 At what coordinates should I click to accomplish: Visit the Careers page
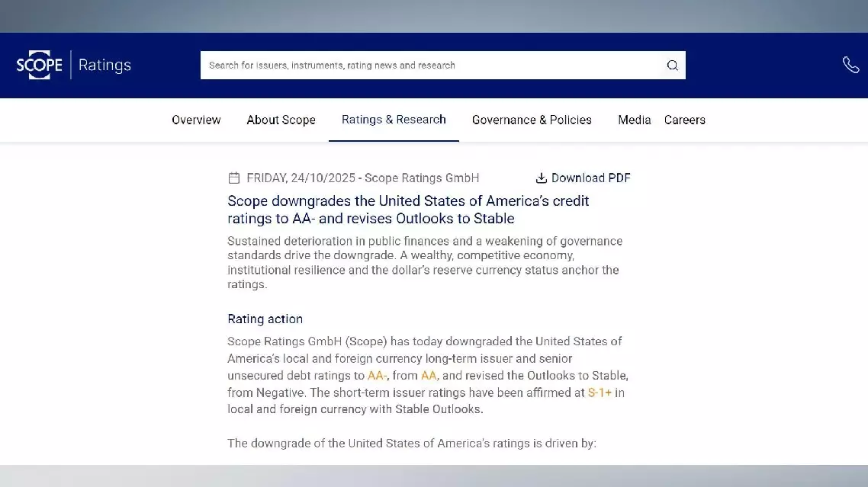684,120
